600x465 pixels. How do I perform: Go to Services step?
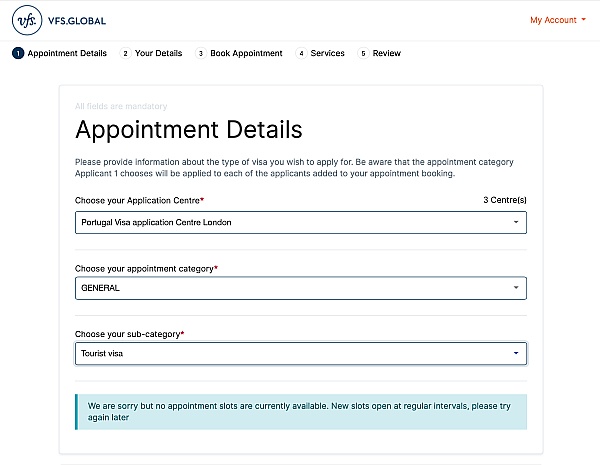coord(328,53)
